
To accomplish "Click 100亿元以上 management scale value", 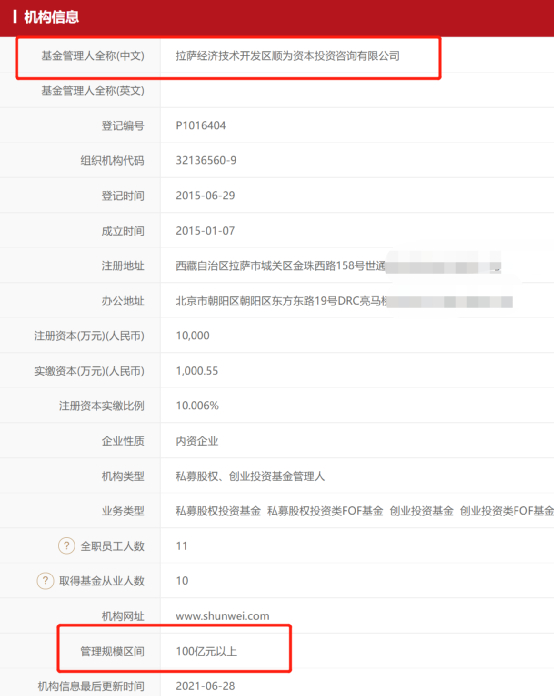I will pos(206,651).
